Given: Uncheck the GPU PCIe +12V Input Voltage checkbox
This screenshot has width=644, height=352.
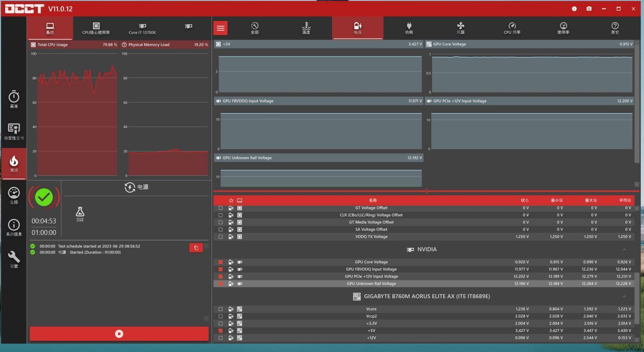Looking at the screenshot, I should coord(220,277).
